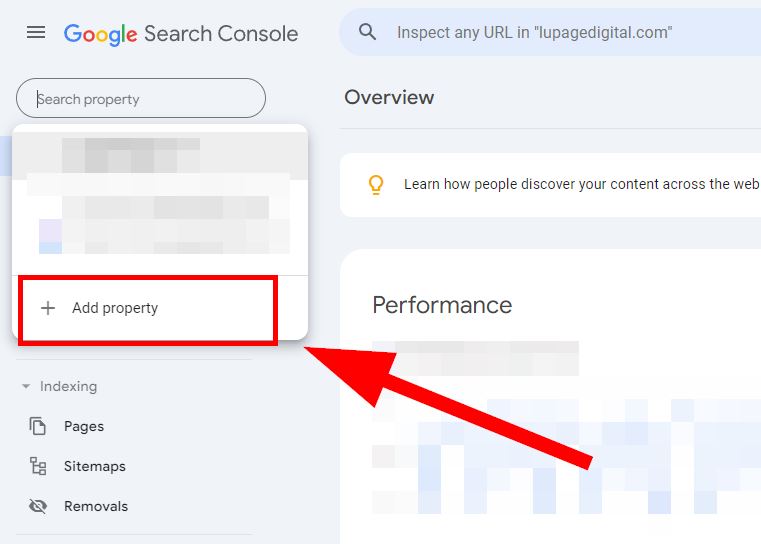Click the Performance card heading

click(x=442, y=305)
